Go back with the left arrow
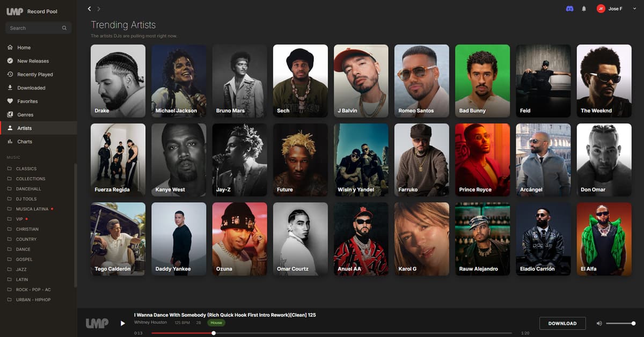Screen dimensions: 644x337 coord(90,9)
